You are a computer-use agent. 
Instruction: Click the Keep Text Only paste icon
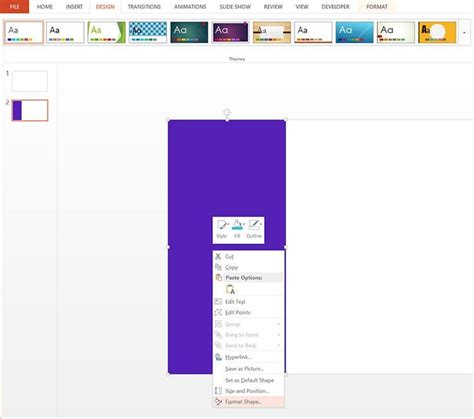point(230,289)
